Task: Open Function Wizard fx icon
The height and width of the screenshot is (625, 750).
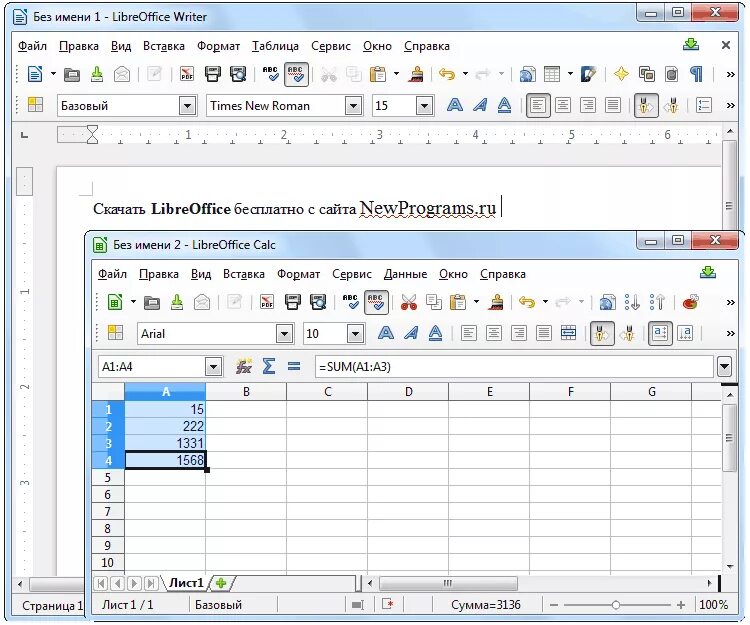Action: [244, 367]
